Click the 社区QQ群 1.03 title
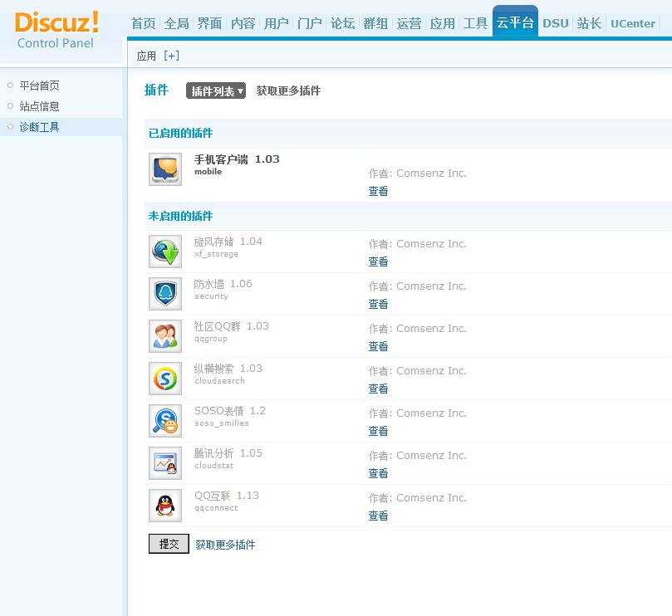Viewport: 672px width, 616px height. click(x=232, y=326)
